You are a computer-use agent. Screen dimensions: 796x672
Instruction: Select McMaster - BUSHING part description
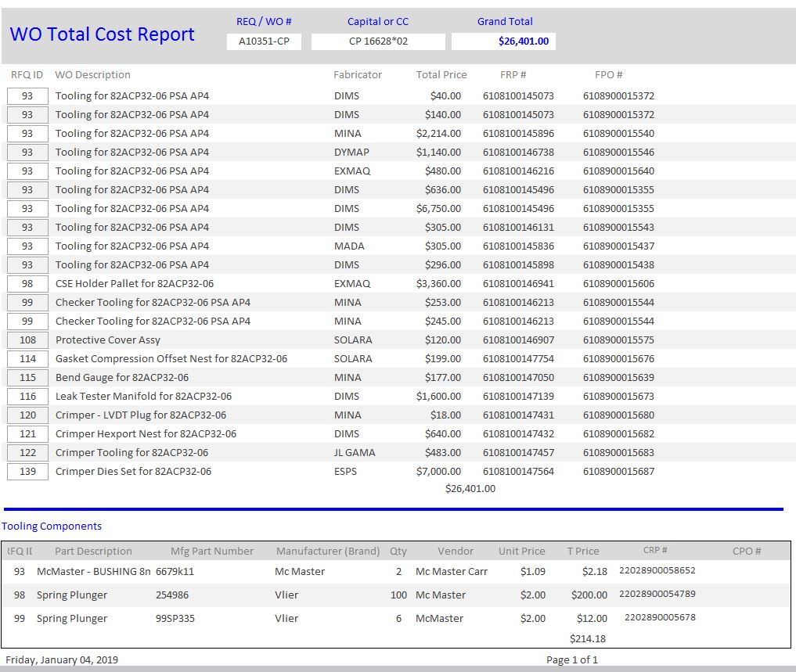click(x=93, y=572)
